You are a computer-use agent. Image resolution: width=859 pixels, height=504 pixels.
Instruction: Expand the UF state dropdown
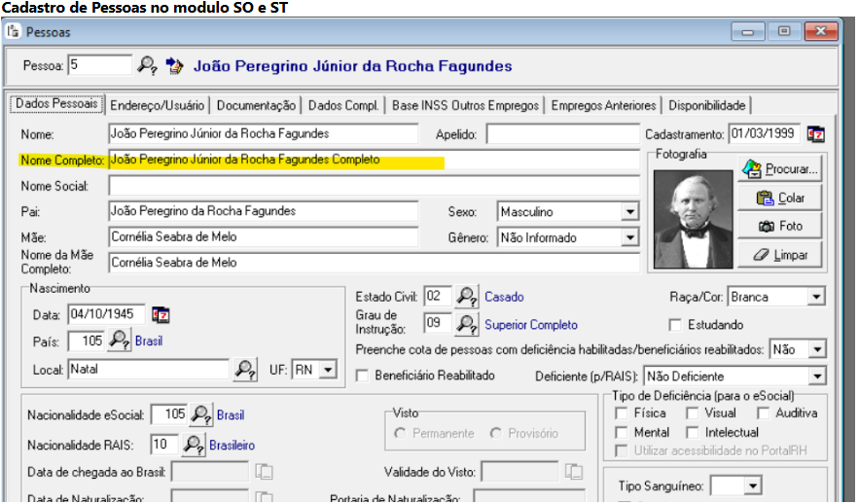[327, 370]
